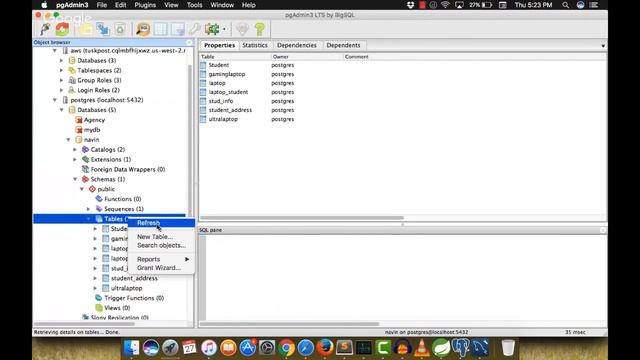The image size is (640, 360).
Task: Choose Refresh in the context menu
Action: coord(161,223)
